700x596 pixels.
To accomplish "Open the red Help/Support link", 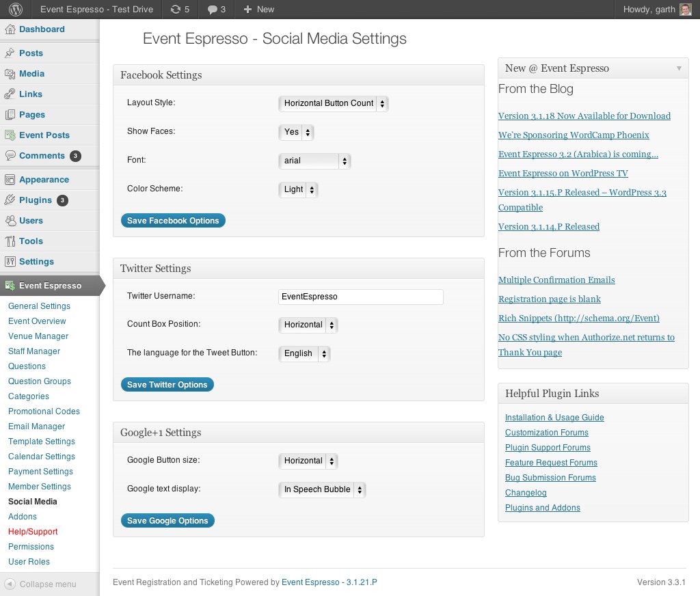I will click(x=33, y=532).
